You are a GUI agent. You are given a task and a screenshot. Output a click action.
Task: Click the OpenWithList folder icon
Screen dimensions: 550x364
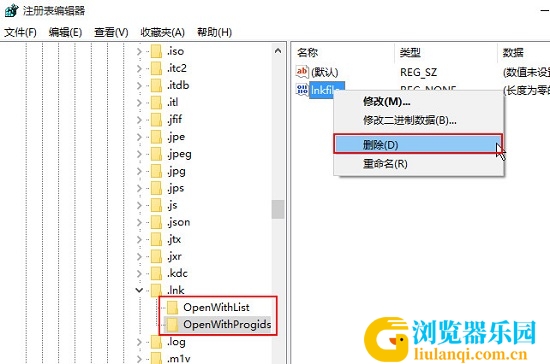(x=172, y=308)
